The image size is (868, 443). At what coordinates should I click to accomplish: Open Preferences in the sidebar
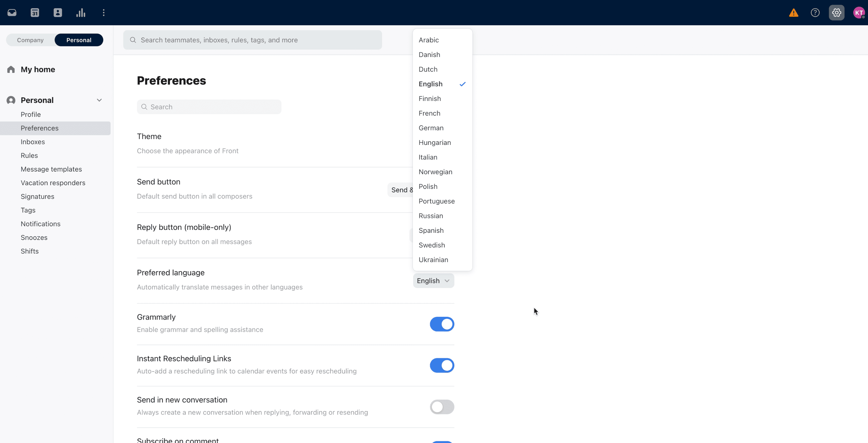[55, 128]
